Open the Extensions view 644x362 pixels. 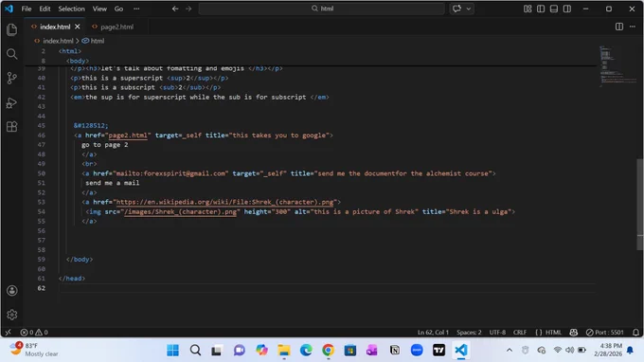[x=12, y=127]
